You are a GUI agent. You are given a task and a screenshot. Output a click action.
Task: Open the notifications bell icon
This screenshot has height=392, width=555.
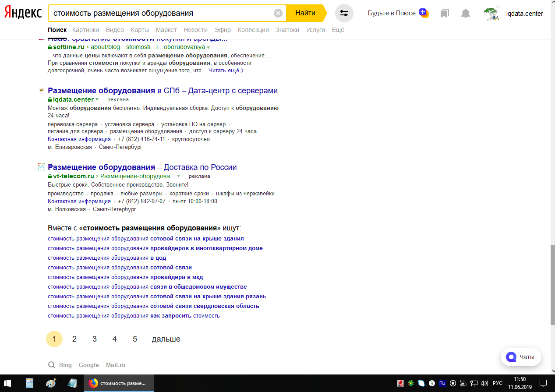tap(466, 14)
